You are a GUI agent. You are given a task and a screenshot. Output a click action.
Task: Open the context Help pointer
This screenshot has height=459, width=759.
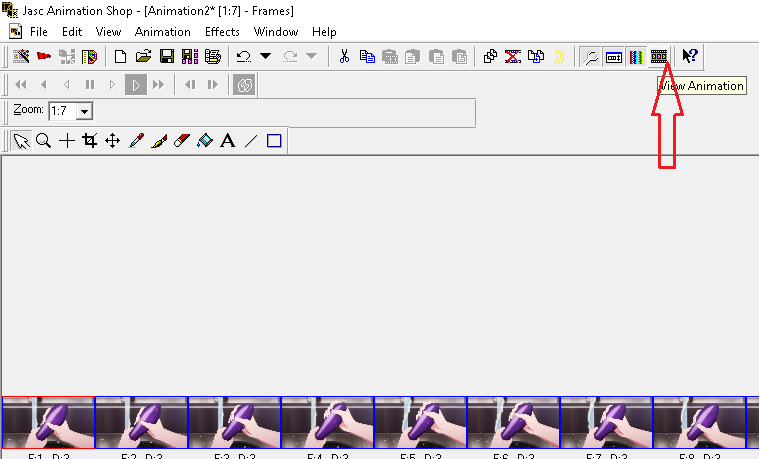(690, 56)
